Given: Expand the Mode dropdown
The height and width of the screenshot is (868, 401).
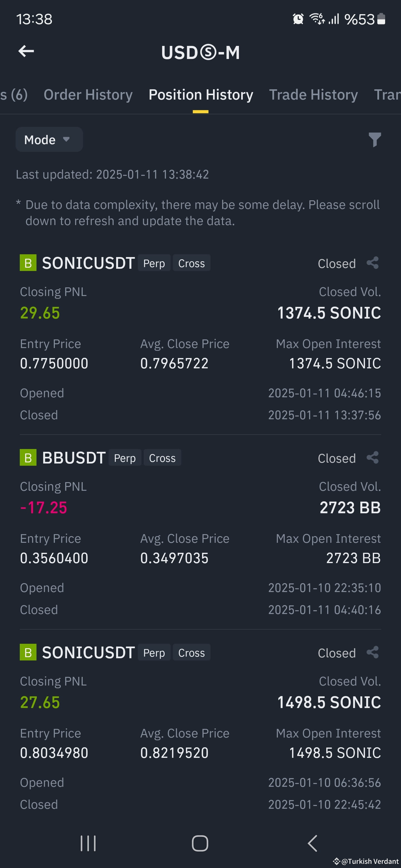Looking at the screenshot, I should click(x=49, y=139).
